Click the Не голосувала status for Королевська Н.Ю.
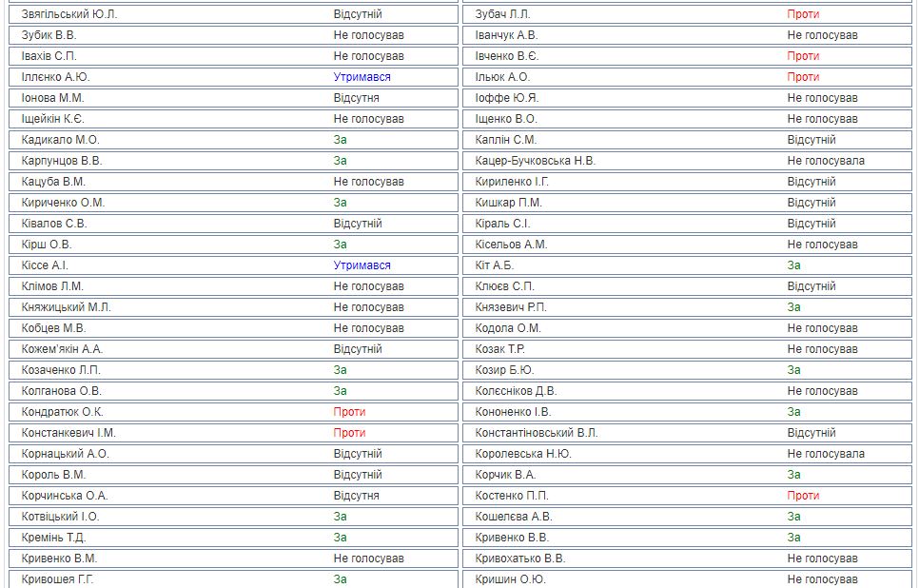 [x=826, y=454]
